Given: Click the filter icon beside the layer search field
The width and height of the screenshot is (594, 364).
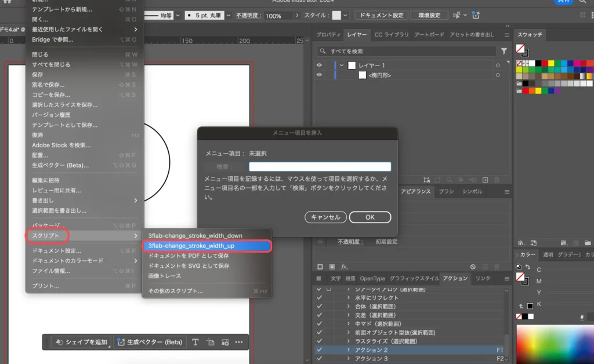Looking at the screenshot, I should pos(505,51).
